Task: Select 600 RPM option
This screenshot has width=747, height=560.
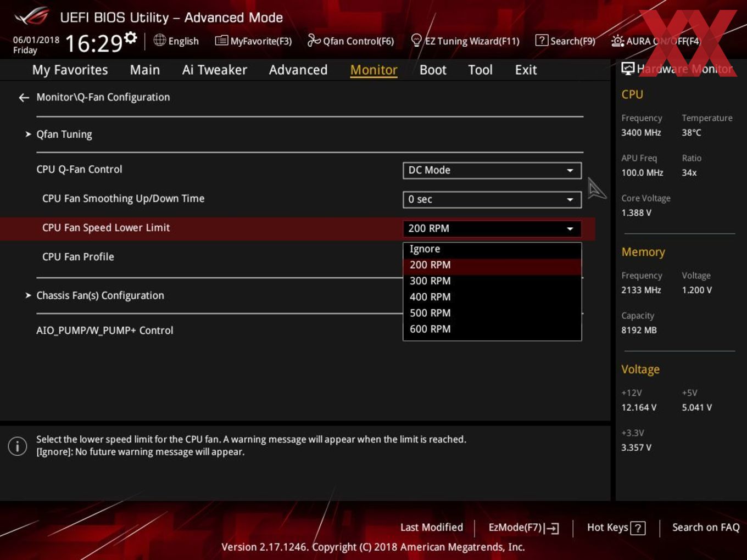Action: click(x=492, y=329)
